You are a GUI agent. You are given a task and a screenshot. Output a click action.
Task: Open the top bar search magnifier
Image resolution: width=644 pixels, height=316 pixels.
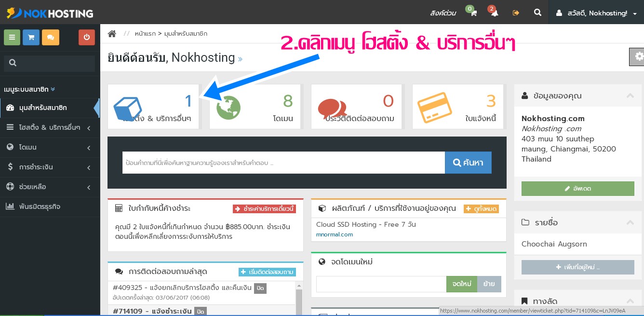click(x=537, y=13)
